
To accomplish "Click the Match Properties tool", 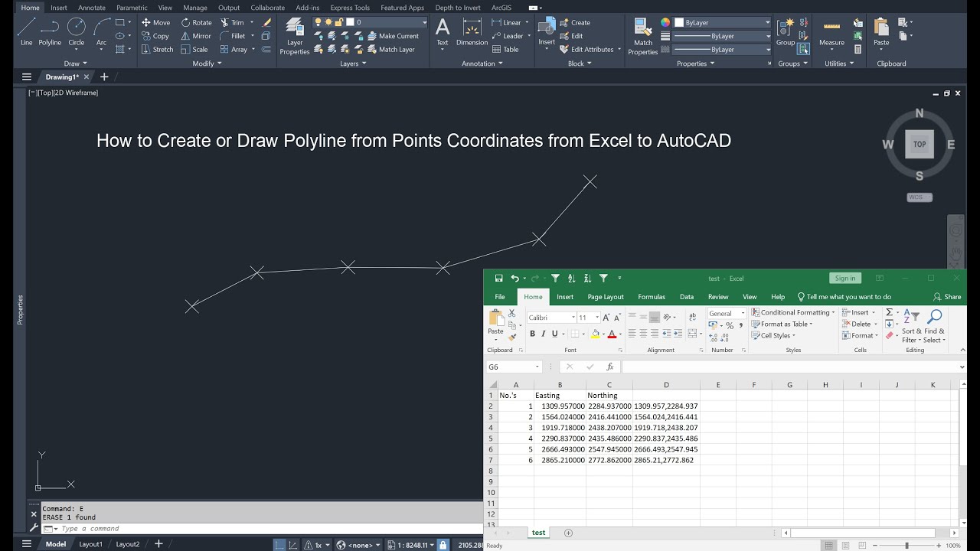I will [643, 36].
